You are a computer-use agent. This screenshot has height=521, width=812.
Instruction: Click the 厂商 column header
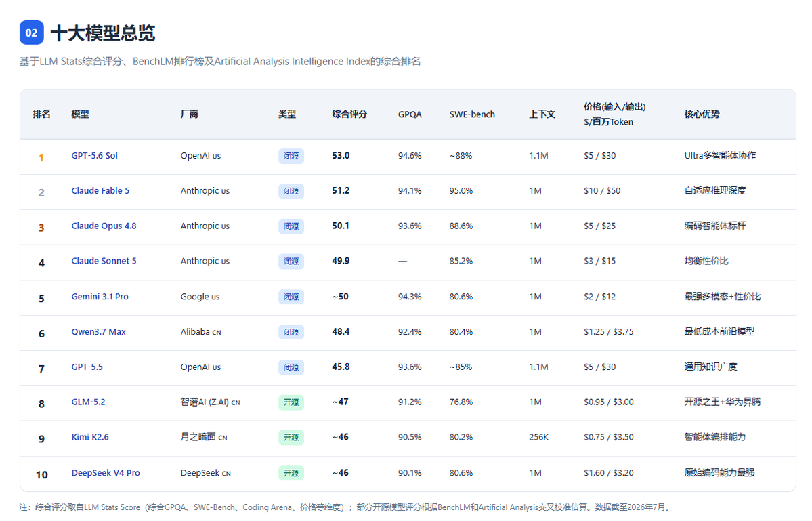[x=190, y=114]
